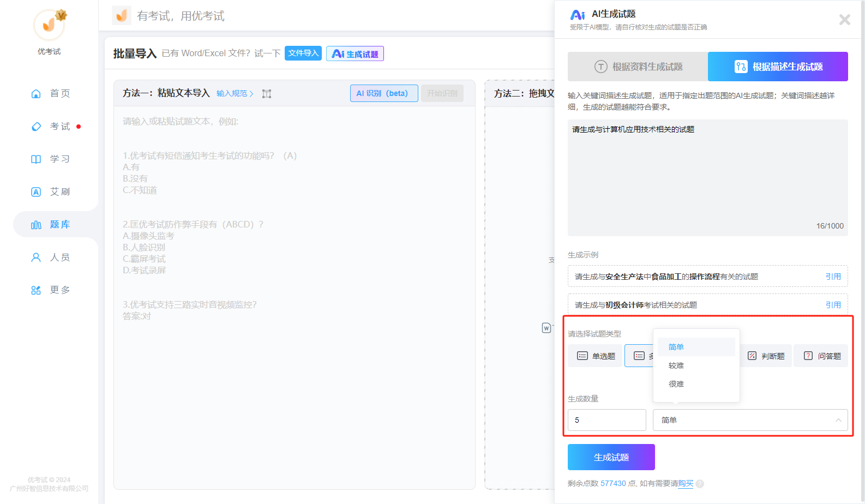Close the AI生成试题 panel

845,20
